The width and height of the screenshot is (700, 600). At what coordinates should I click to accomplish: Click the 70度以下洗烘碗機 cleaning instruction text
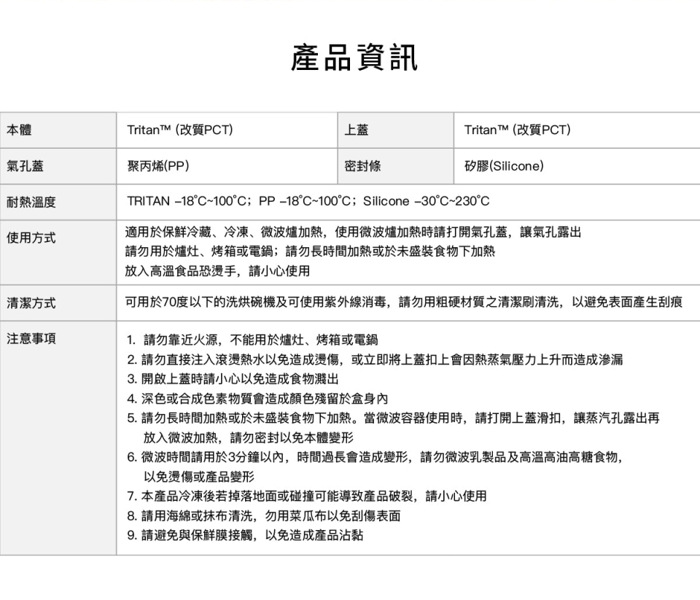click(x=404, y=303)
